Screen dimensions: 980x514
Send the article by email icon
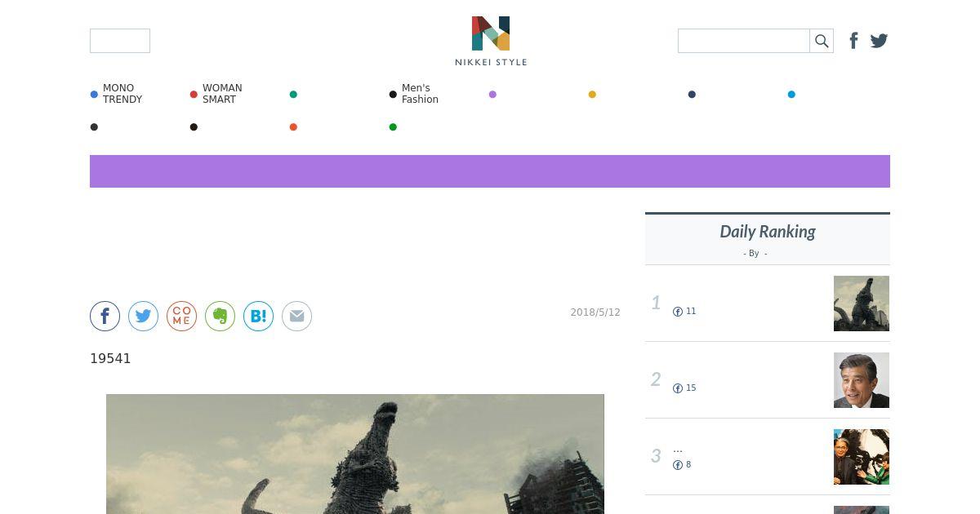click(x=296, y=316)
